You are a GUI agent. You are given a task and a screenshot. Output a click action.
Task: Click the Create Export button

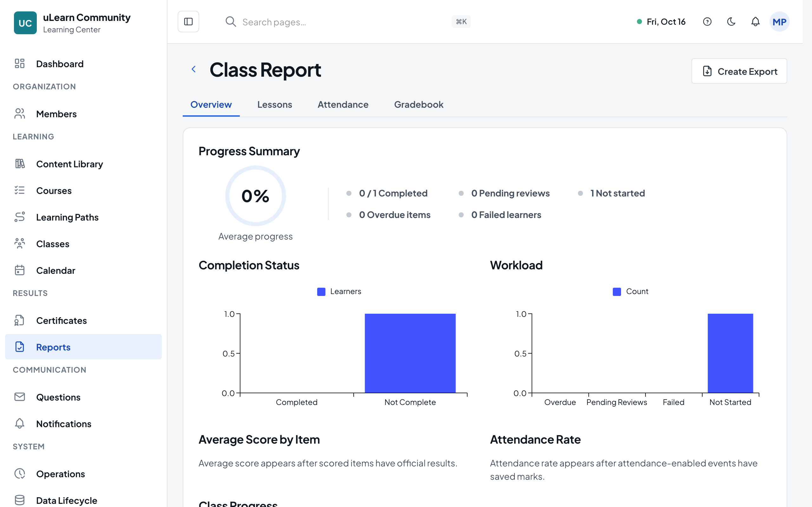pos(739,71)
